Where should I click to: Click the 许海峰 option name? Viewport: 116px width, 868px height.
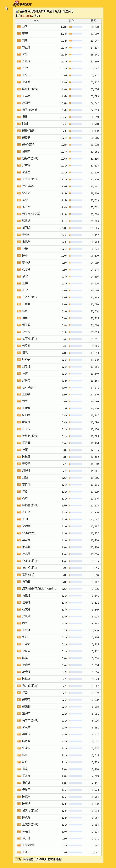26,61
